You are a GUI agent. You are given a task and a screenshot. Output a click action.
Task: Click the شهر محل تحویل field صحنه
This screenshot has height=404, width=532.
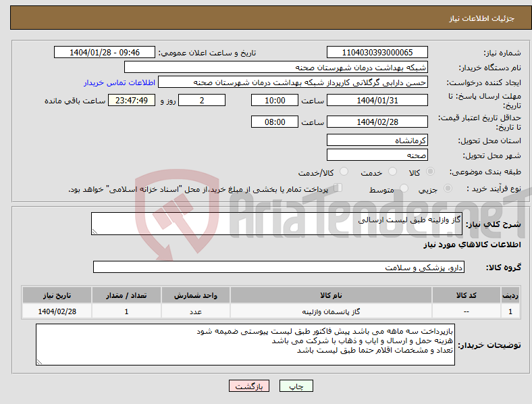(x=377, y=155)
